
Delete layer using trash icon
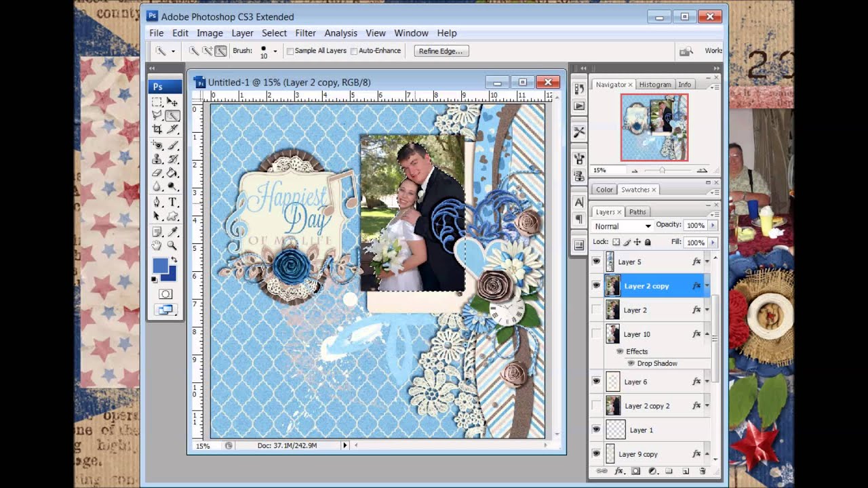[703, 471]
